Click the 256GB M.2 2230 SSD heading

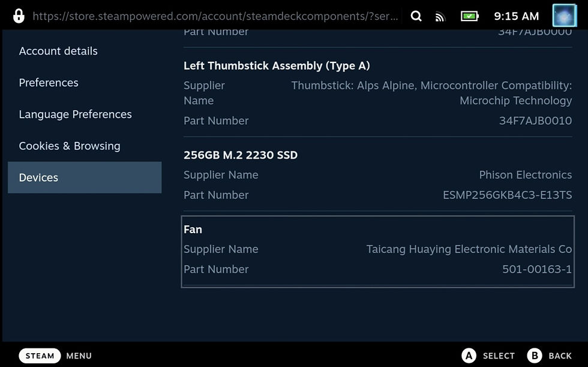click(x=241, y=155)
